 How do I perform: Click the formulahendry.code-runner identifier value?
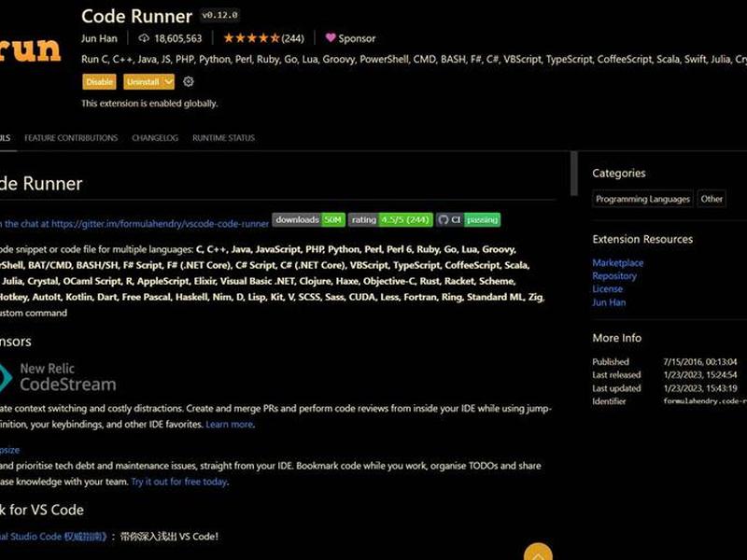click(x=705, y=401)
